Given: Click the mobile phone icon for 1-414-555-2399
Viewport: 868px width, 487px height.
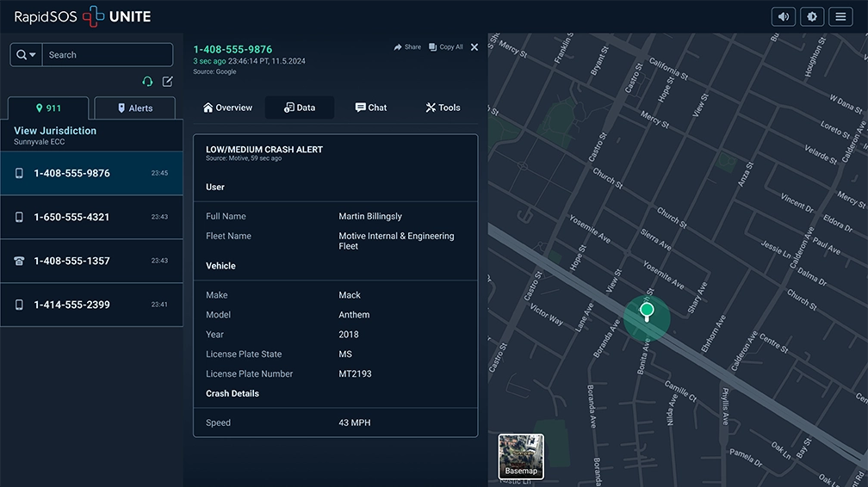Looking at the screenshot, I should coord(19,305).
